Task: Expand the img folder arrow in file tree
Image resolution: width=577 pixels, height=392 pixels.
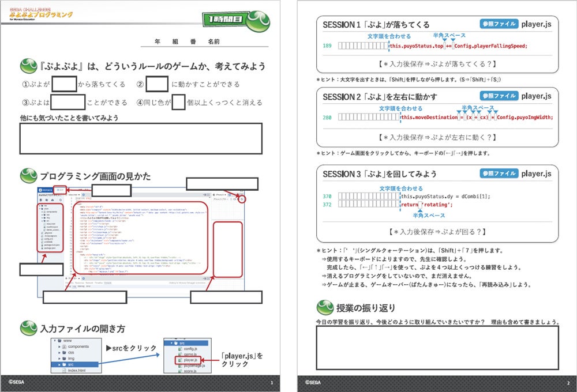Action: (x=59, y=359)
